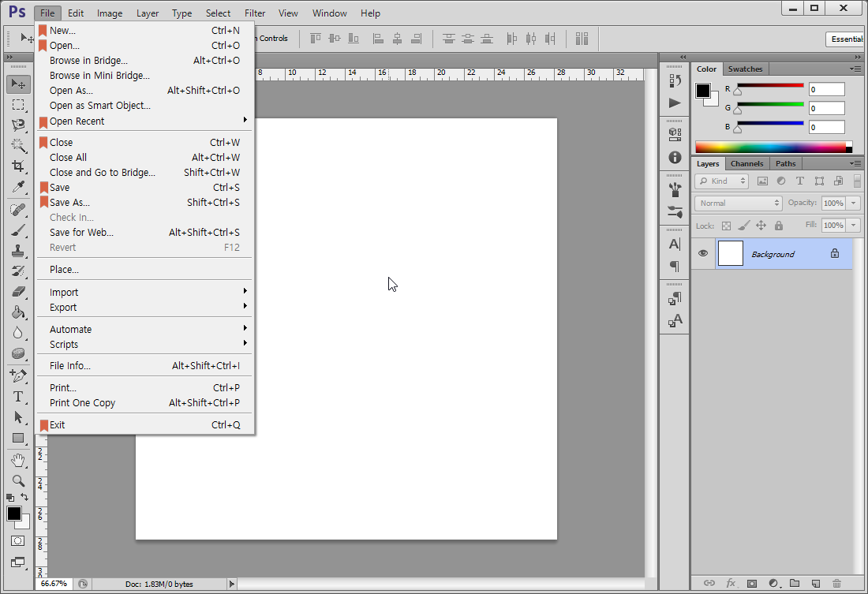Expand the Automate submenu
The height and width of the screenshot is (594, 868).
coord(145,330)
